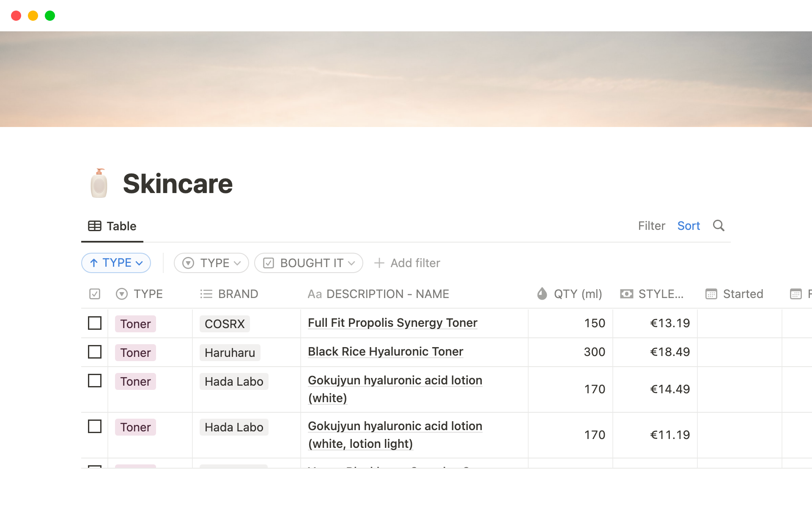Toggle the select-all checkbox in header row
This screenshot has width=812, height=508.
tap(94, 293)
